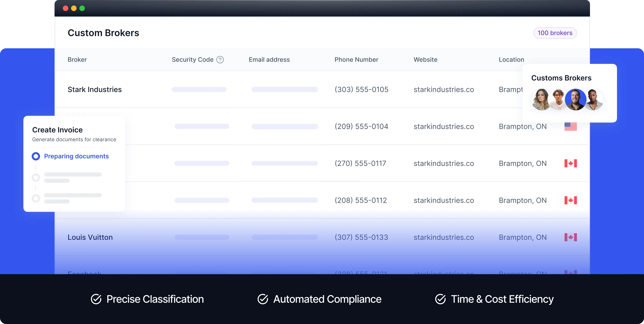644x324 pixels.
Task: Click the US flag in the (209) 555-0104 row
Action: pyautogui.click(x=570, y=127)
